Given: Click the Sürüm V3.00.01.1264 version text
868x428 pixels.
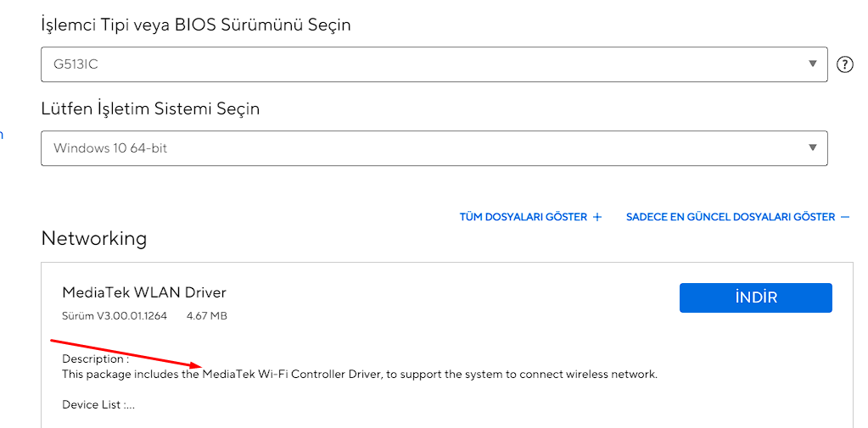Looking at the screenshot, I should [115, 316].
